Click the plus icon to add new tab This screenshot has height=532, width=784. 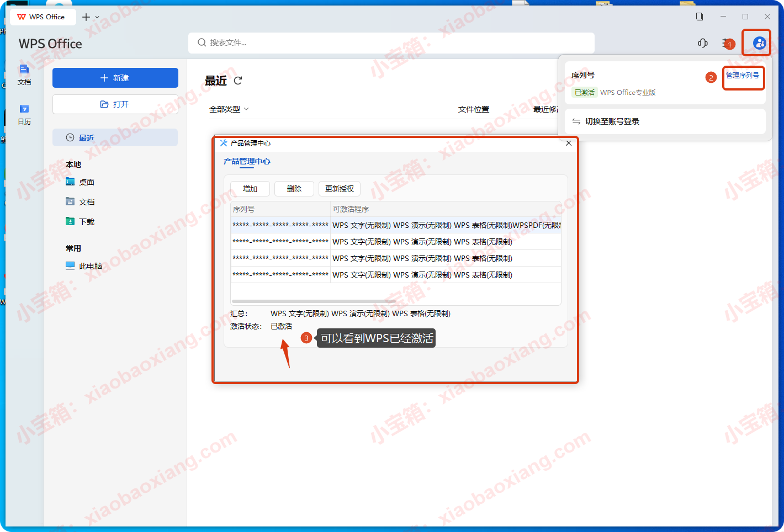point(86,17)
